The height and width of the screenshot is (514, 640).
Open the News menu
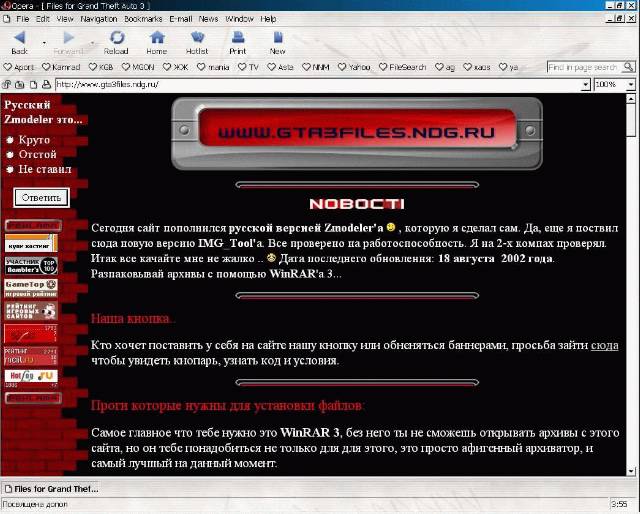click(208, 19)
